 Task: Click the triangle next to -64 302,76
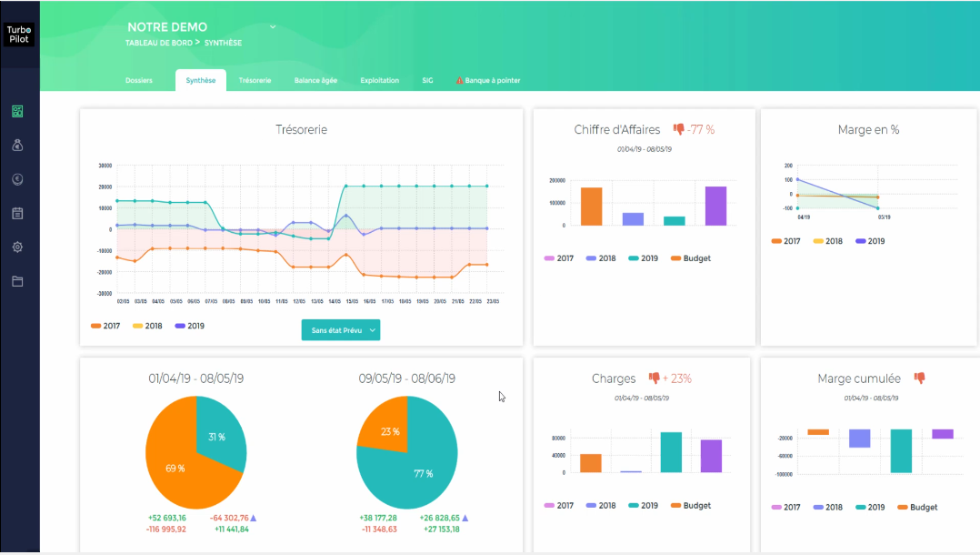(x=253, y=518)
